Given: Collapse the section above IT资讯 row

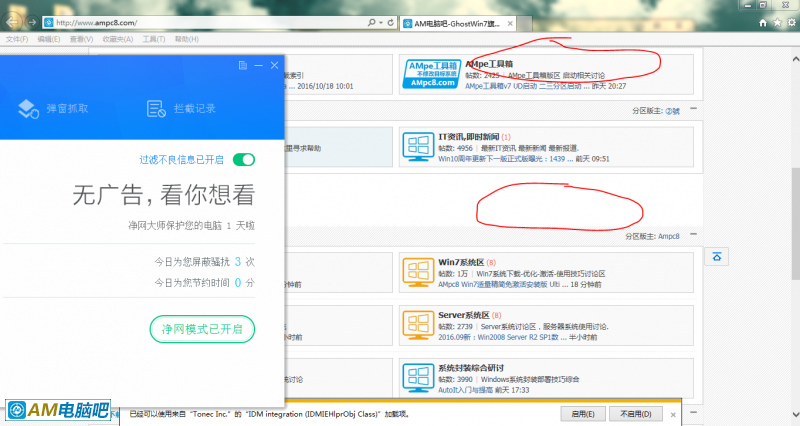Looking at the screenshot, I should point(693,109).
